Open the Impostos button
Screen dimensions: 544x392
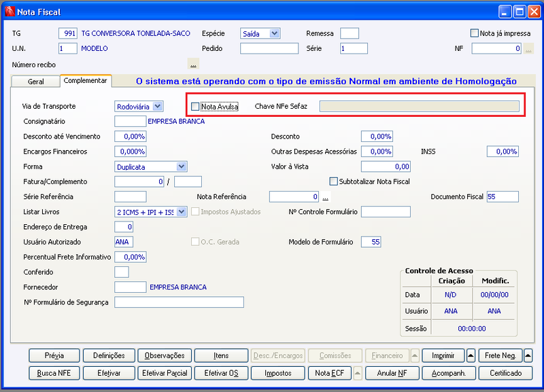tap(278, 373)
